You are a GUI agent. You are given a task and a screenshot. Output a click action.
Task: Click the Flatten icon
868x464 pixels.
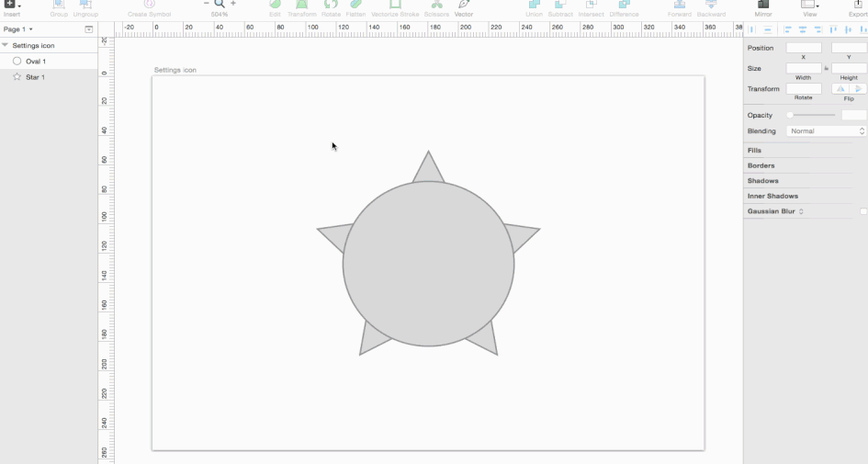pyautogui.click(x=355, y=5)
